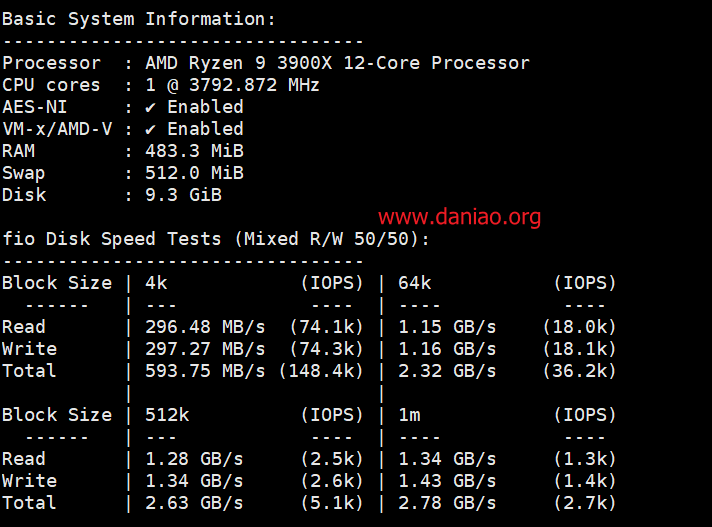The width and height of the screenshot is (712, 527).
Task: Click the www.daniao.org watermark link
Action: tap(459, 217)
